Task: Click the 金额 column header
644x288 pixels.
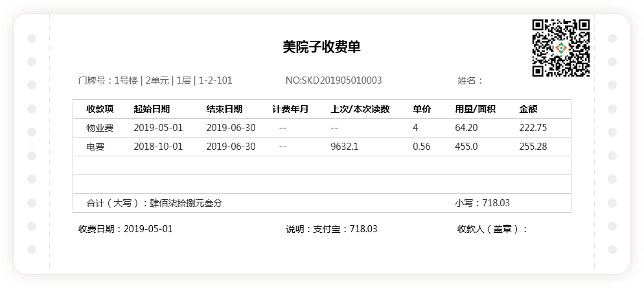Action: 528,109
